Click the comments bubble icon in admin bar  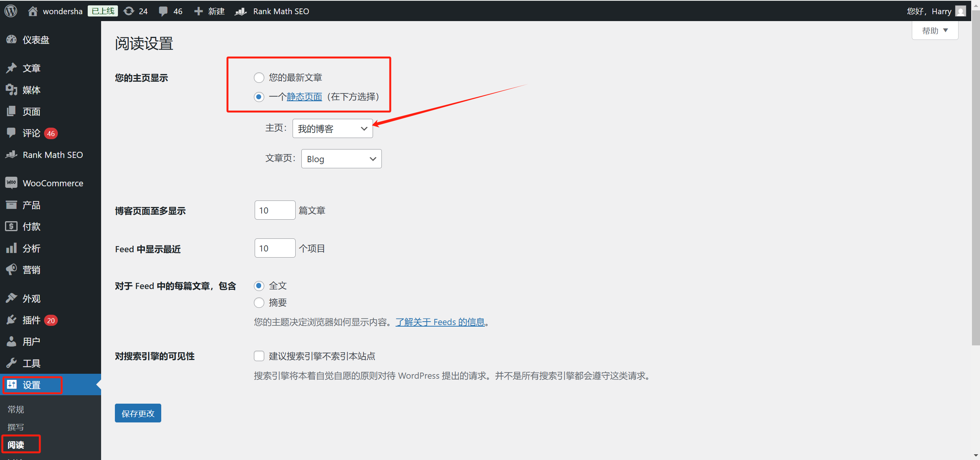[x=163, y=11]
